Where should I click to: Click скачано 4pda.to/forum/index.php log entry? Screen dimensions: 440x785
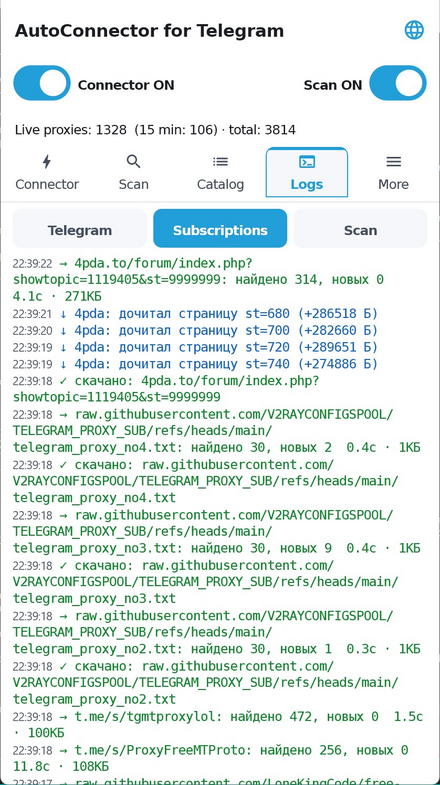click(x=166, y=389)
